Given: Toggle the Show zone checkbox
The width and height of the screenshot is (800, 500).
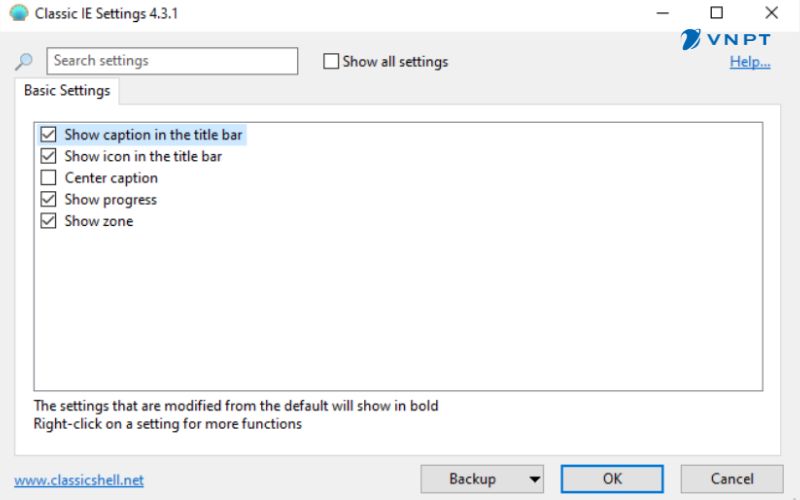Looking at the screenshot, I should 48,221.
